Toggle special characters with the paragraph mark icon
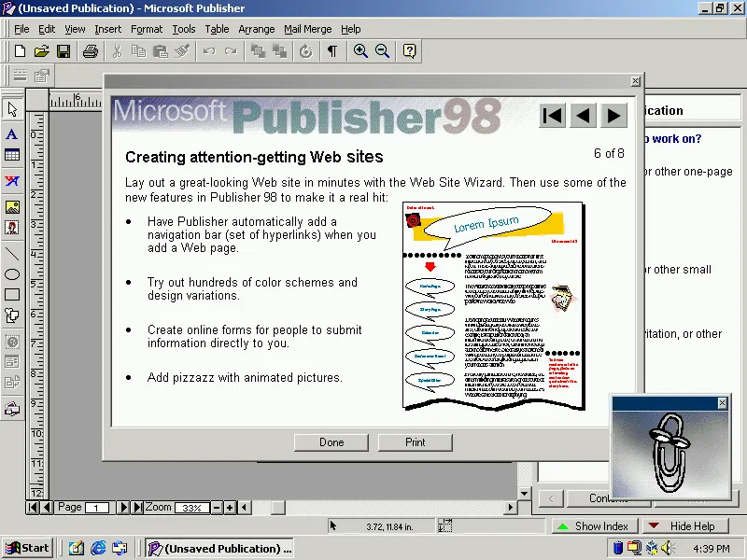 point(331,51)
